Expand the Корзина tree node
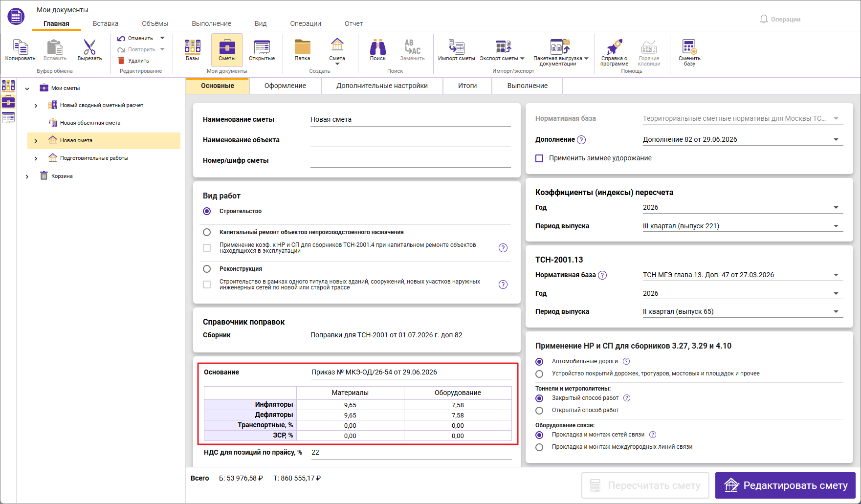Screen dimensions: 861x504 click(27, 176)
